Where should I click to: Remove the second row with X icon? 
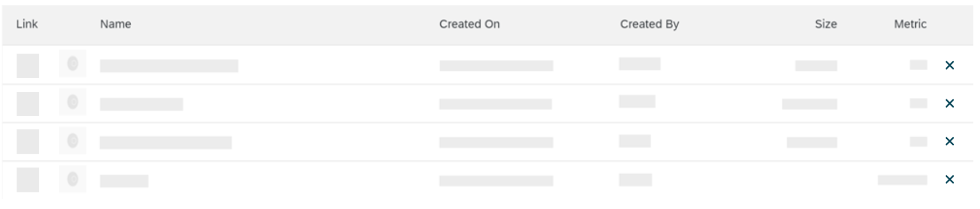pos(950,103)
